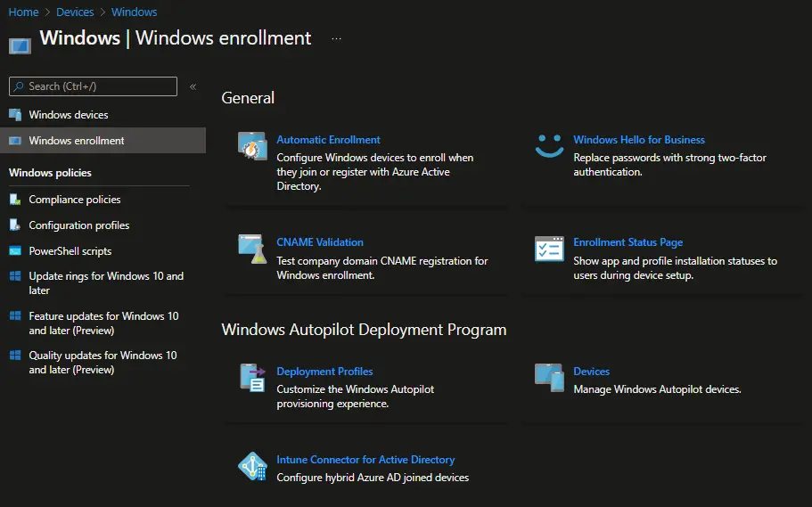Viewport: 812px width, 507px height.
Task: Open Windows Hello for Business link
Action: click(639, 140)
